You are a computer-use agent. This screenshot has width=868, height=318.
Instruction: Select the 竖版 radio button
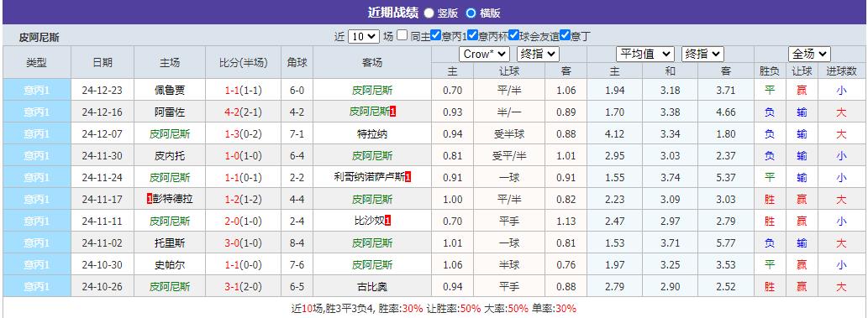429,13
